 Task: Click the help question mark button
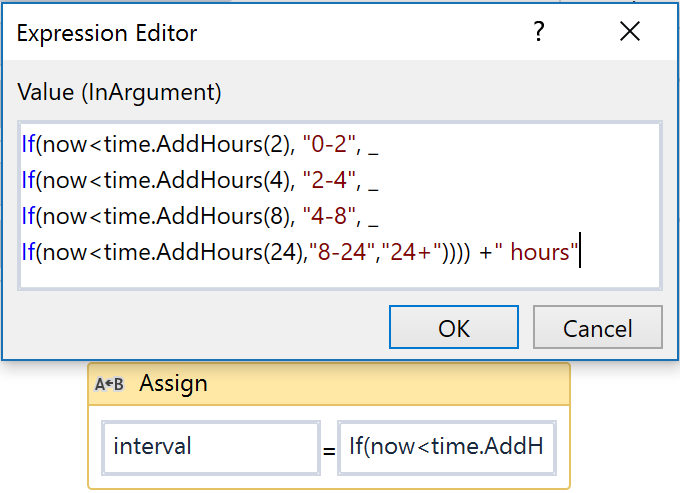point(539,33)
